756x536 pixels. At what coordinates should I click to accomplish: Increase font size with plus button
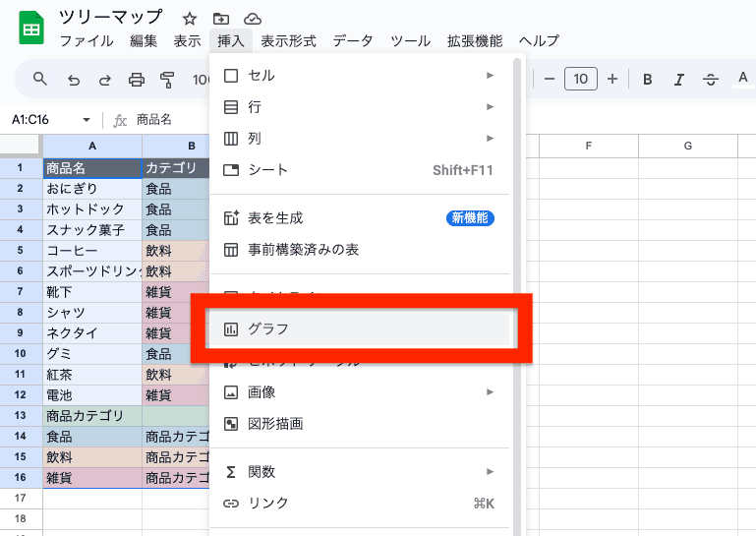tap(612, 79)
